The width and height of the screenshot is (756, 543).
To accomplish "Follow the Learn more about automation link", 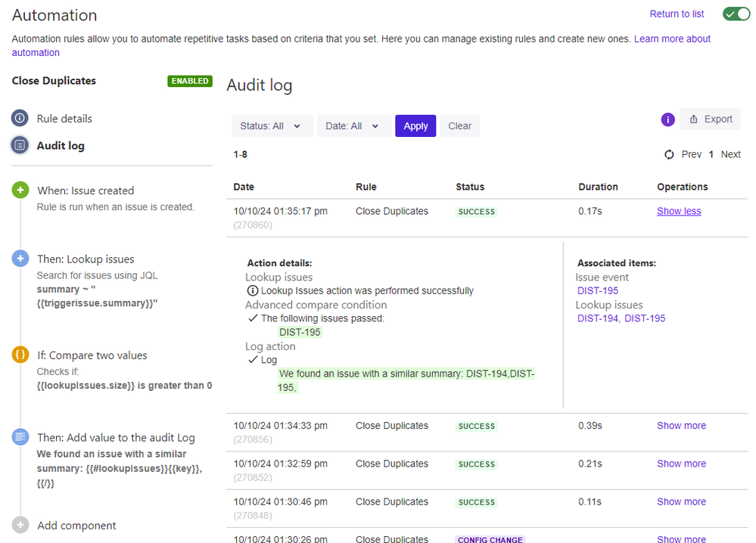I will [672, 39].
